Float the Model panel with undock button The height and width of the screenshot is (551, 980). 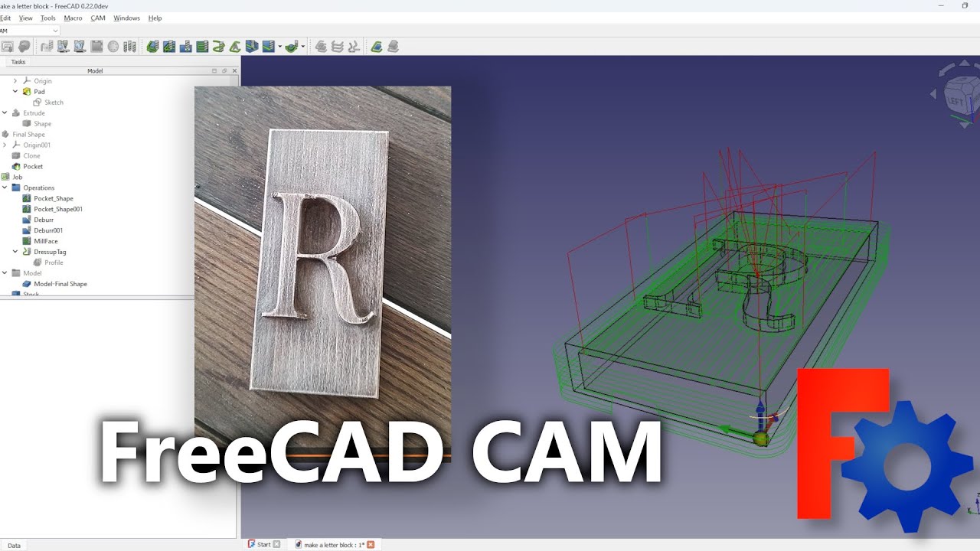(224, 70)
